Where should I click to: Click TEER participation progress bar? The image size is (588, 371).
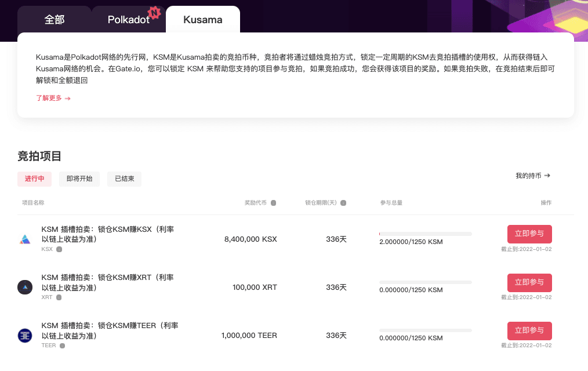click(x=426, y=330)
